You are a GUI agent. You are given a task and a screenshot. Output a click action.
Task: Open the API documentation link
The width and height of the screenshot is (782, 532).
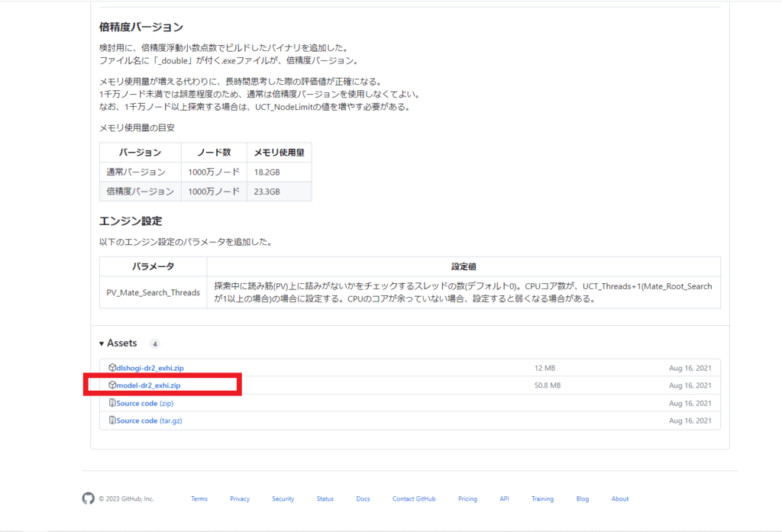pyautogui.click(x=504, y=498)
